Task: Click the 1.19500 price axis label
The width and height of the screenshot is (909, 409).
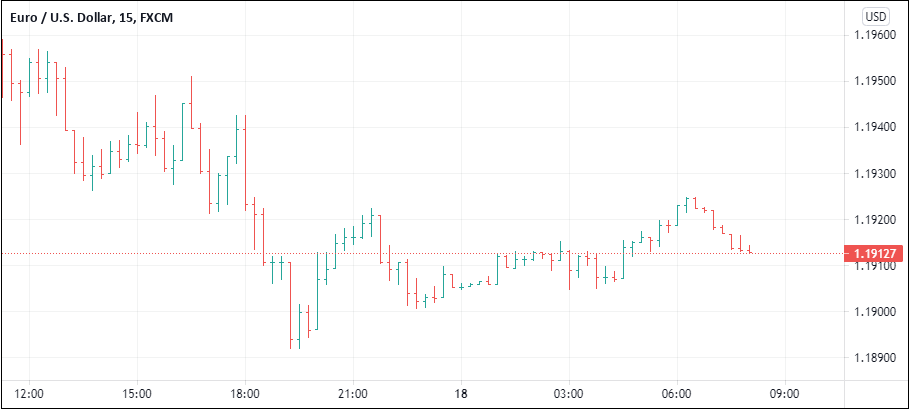Action: (x=874, y=81)
